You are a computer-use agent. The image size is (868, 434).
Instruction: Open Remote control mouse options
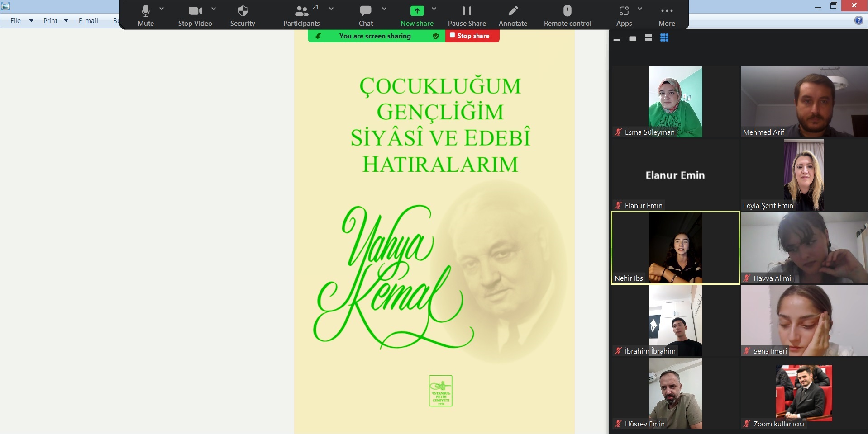(568, 15)
